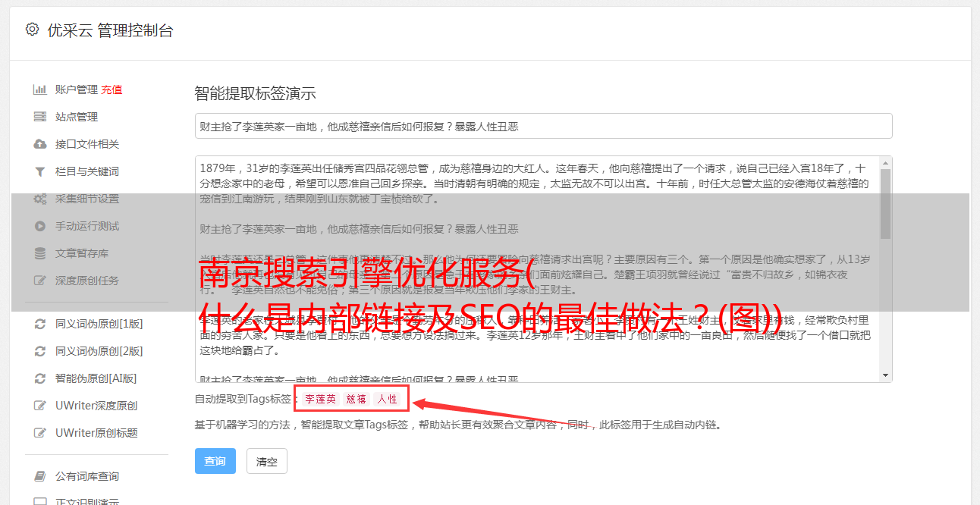Select the 慈禧 tag label
Image resolution: width=980 pixels, height=505 pixels.
point(357,399)
